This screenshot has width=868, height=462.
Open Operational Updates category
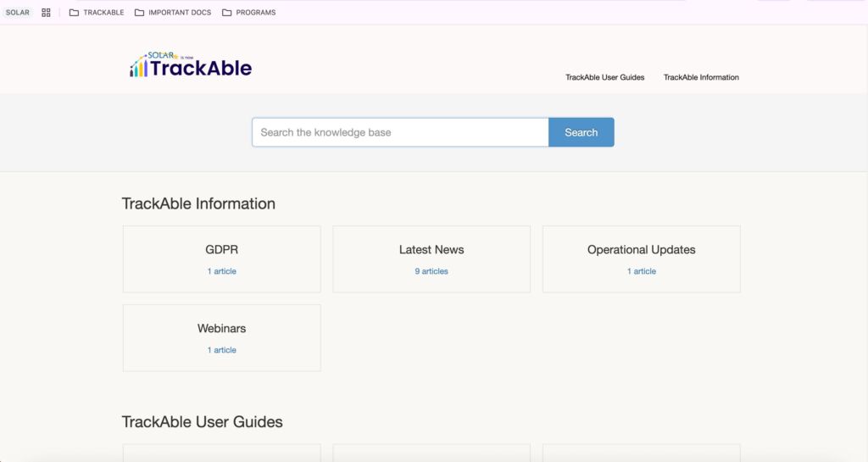[641, 259]
